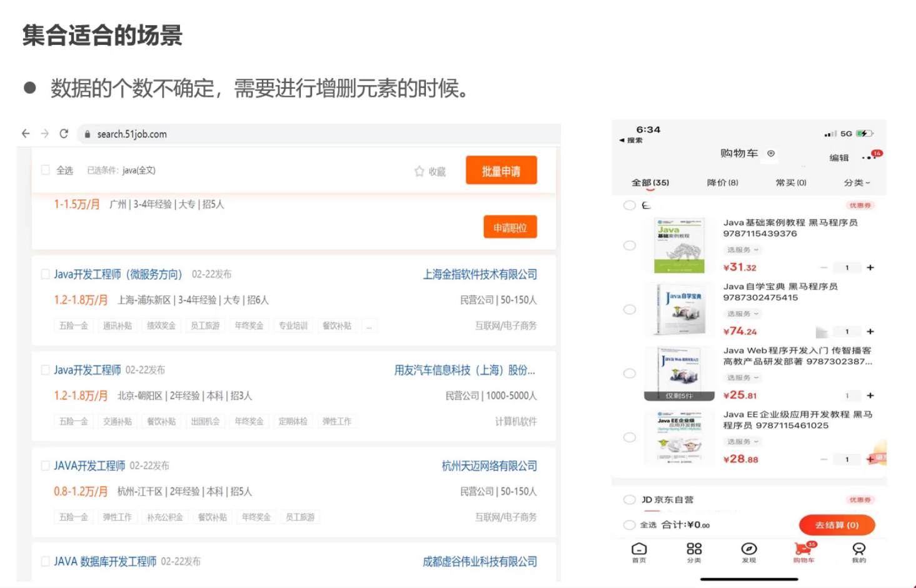Open 发现 discover compass icon
Image resolution: width=916 pixels, height=588 pixels.
pos(749,552)
